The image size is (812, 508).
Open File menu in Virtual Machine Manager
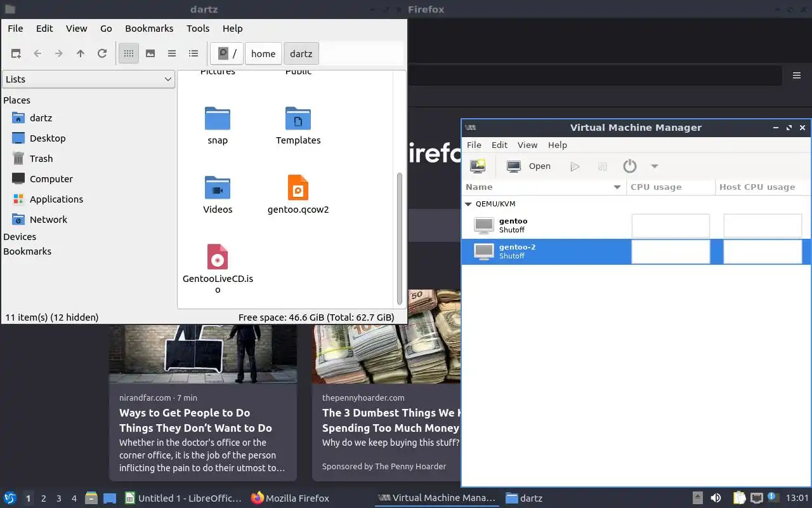coord(474,145)
